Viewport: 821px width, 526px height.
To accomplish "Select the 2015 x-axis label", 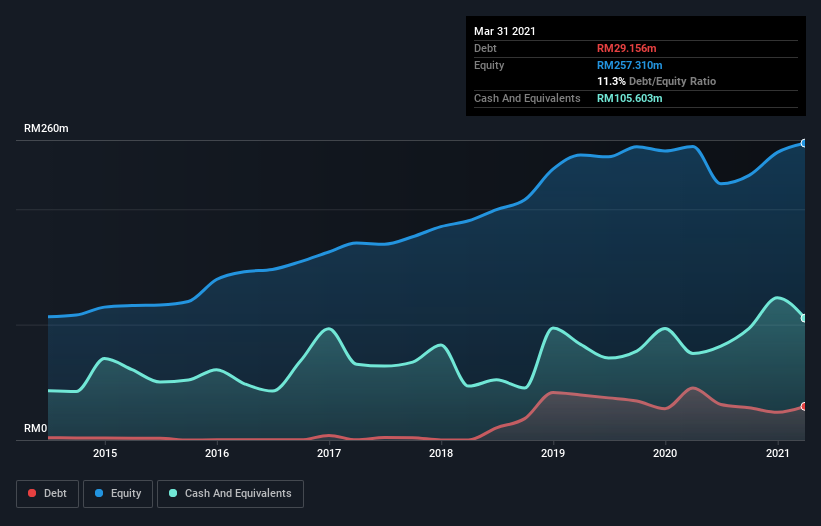I will (x=105, y=454).
